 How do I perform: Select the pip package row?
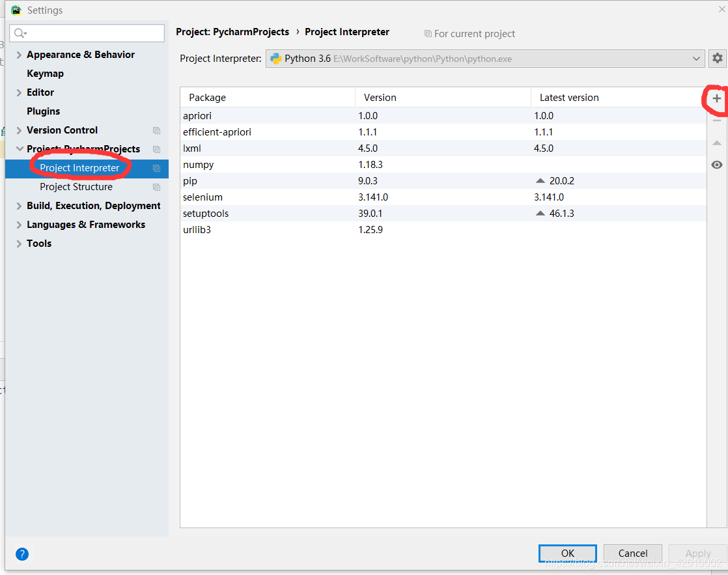point(443,180)
